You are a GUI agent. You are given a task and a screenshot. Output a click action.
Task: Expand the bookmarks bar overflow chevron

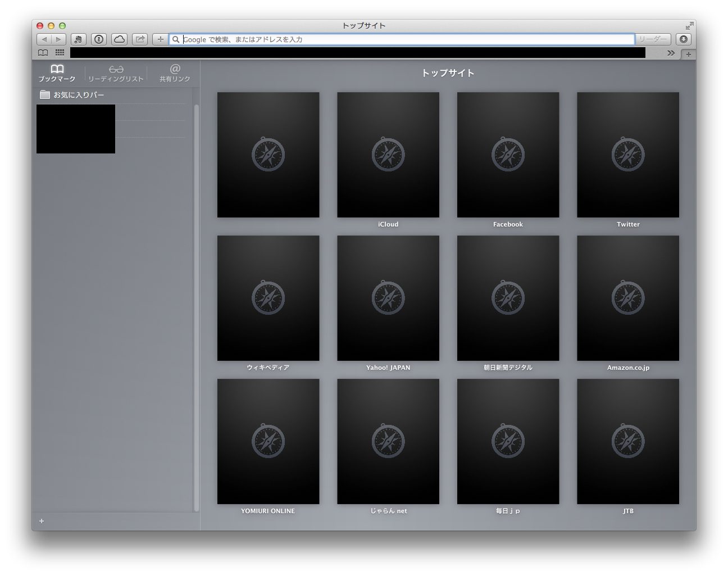[671, 53]
